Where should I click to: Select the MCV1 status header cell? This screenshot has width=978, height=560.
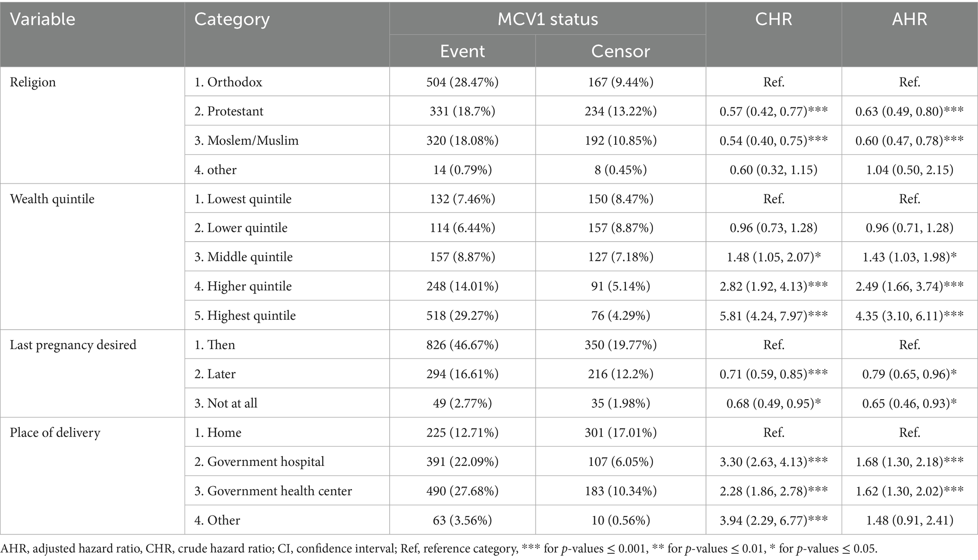coord(547,19)
